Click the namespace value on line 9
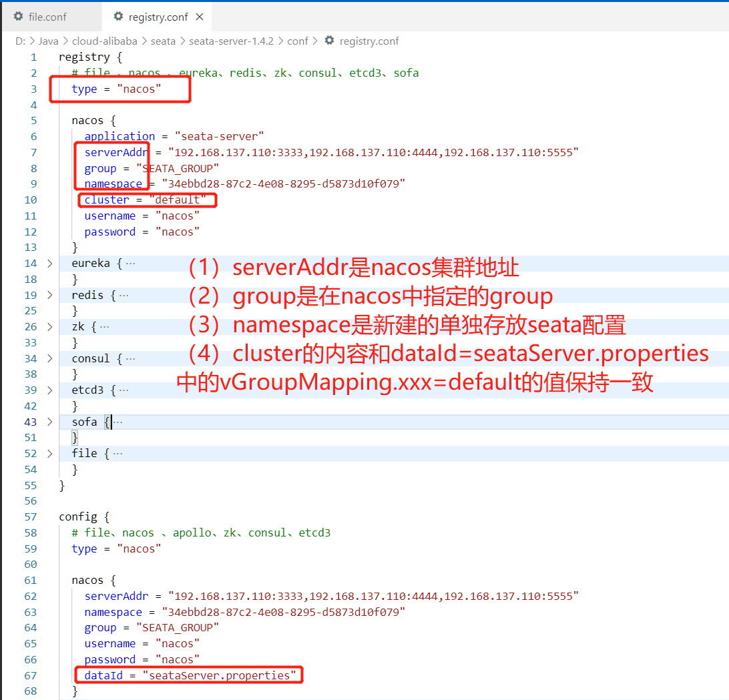The width and height of the screenshot is (729, 700). [284, 184]
